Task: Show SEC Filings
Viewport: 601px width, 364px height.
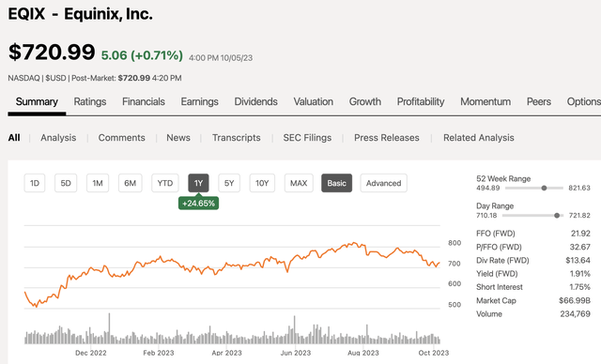Action: click(x=307, y=138)
